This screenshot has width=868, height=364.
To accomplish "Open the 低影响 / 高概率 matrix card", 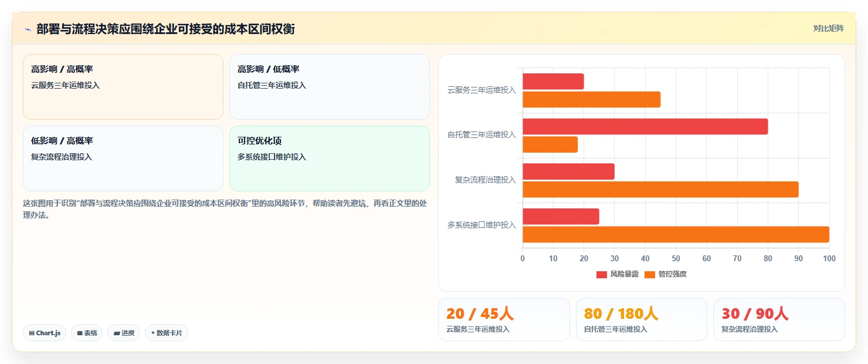I will tap(123, 159).
